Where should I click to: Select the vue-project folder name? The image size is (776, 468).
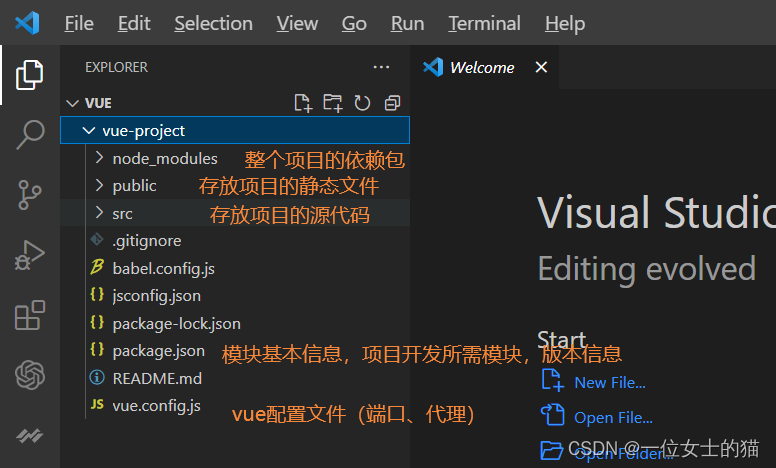click(x=144, y=131)
